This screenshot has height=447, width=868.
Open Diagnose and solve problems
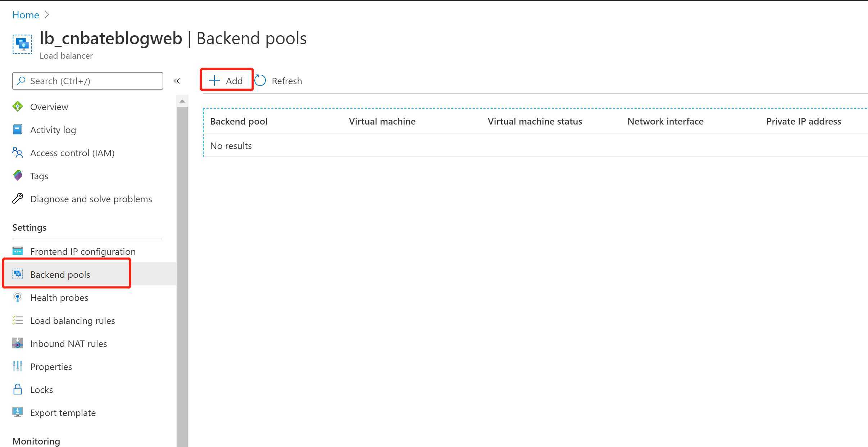coord(91,199)
